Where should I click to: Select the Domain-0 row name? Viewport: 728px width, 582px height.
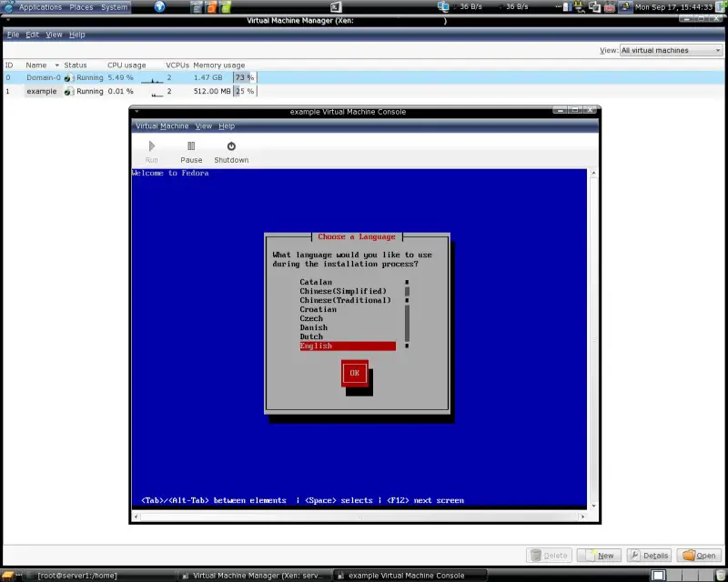(x=43, y=77)
